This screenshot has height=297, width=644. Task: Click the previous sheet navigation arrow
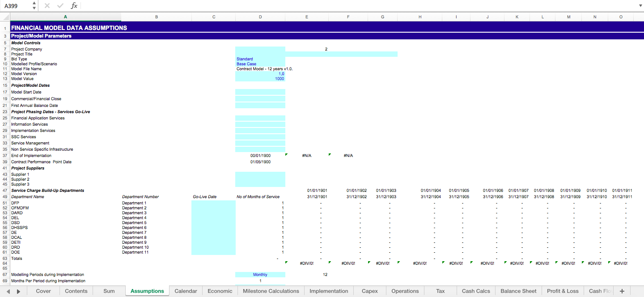[8, 291]
